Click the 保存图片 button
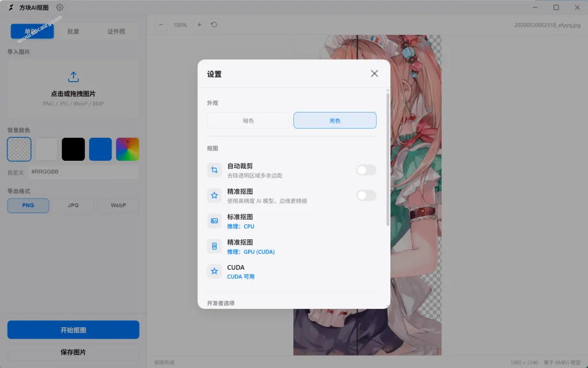588x368 pixels. (x=73, y=352)
